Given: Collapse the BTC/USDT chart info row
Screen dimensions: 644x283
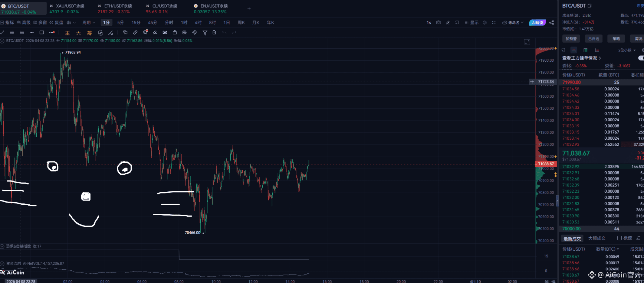Looking at the screenshot, I should click(2, 41).
